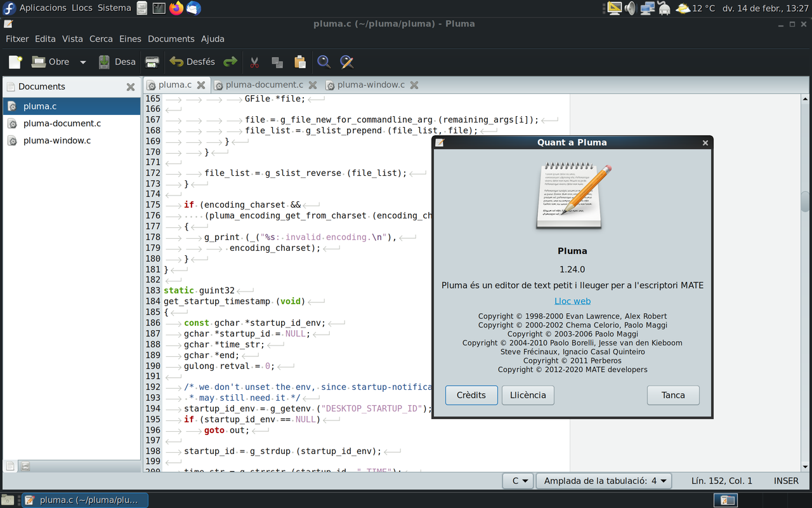Viewport: 812px width, 508px height.
Task: Save the file with the Desa button
Action: (117, 62)
